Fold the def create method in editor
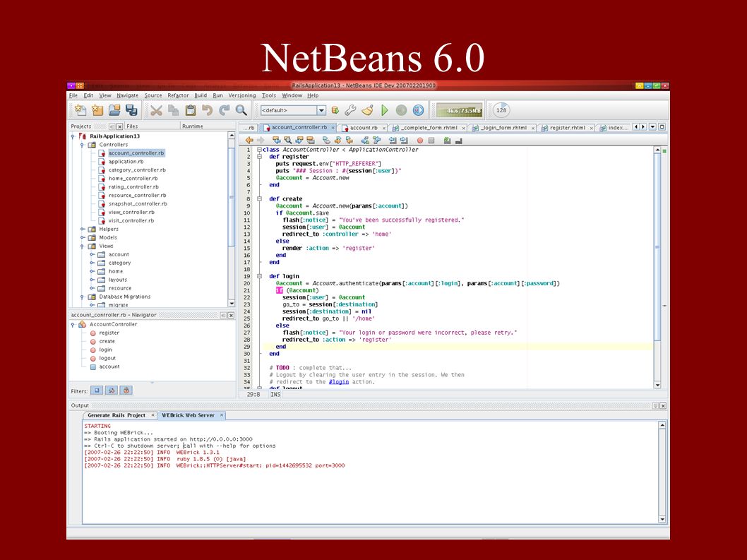 pyautogui.click(x=260, y=198)
